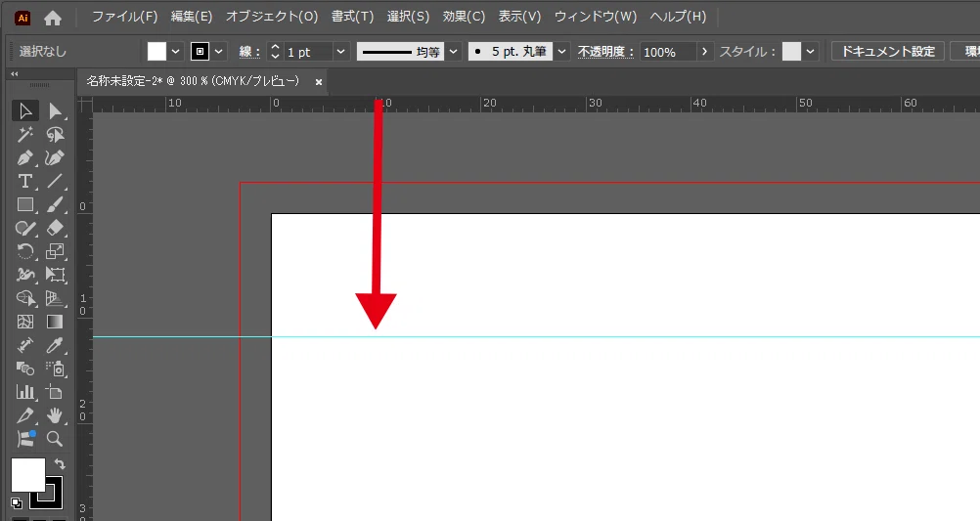This screenshot has height=521, width=980.
Task: Open the 書式(T) menu
Action: (x=352, y=17)
